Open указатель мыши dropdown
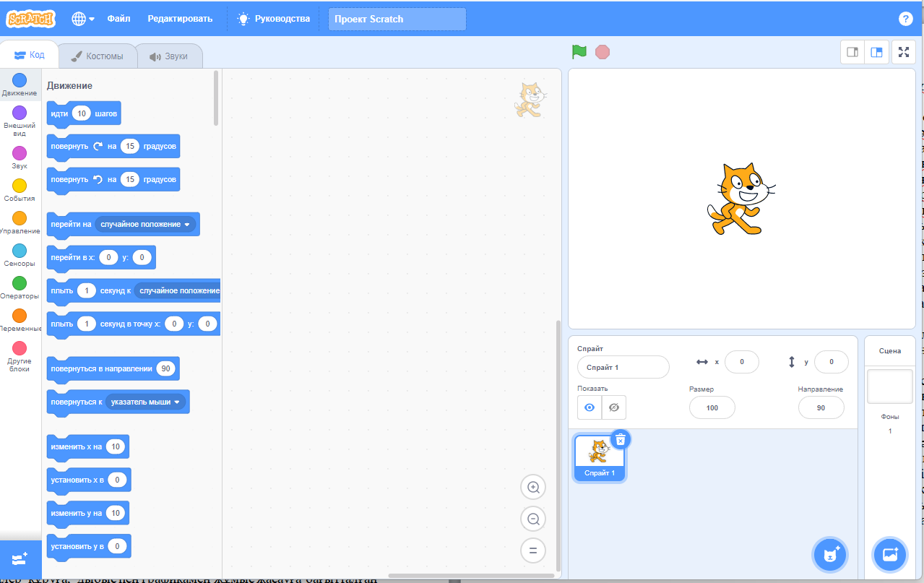This screenshot has width=924, height=583. [x=145, y=402]
